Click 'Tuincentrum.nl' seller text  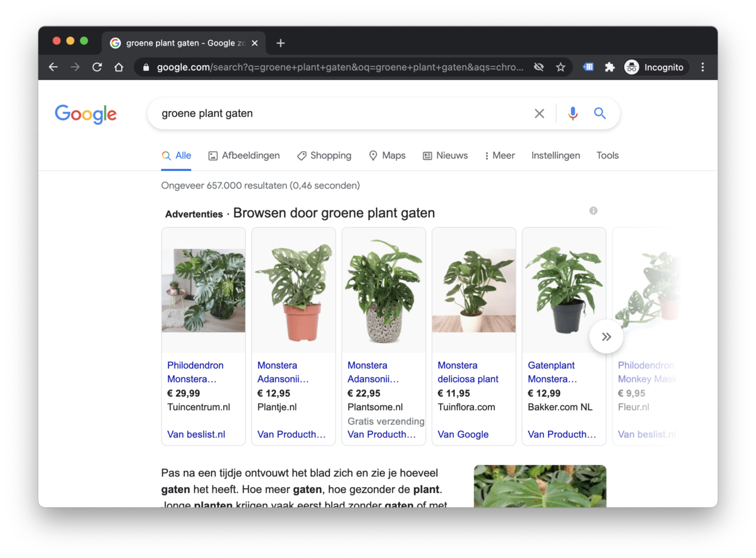(x=198, y=407)
